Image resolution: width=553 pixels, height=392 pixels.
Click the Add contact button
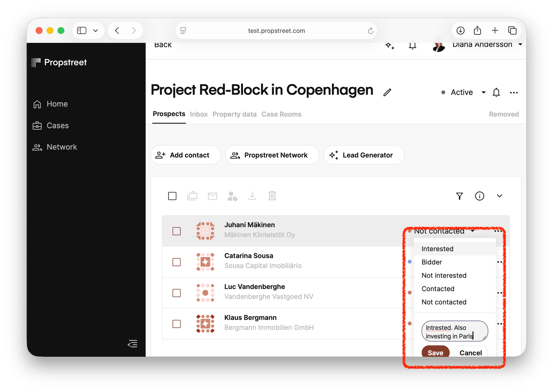[x=186, y=155]
